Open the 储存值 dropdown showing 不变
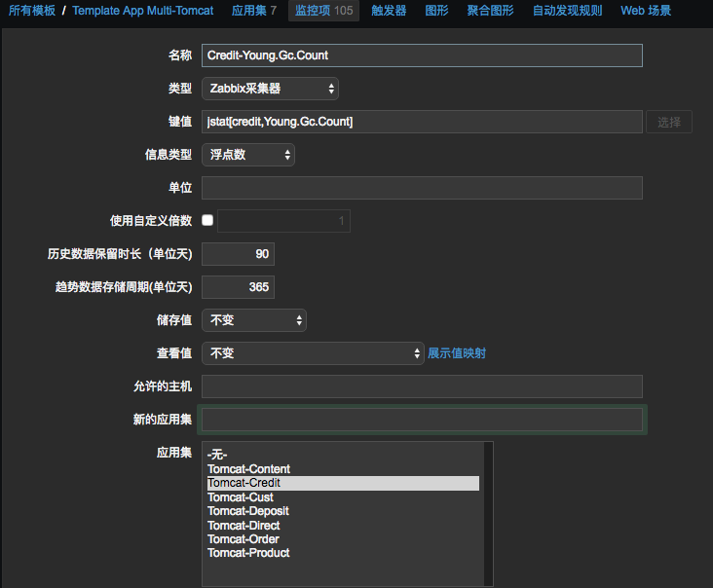 254,320
